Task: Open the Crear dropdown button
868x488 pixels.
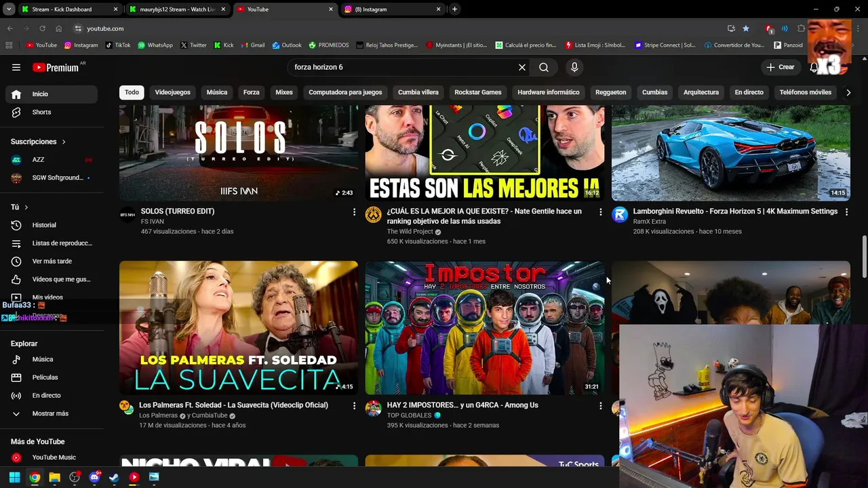Action: [780, 67]
